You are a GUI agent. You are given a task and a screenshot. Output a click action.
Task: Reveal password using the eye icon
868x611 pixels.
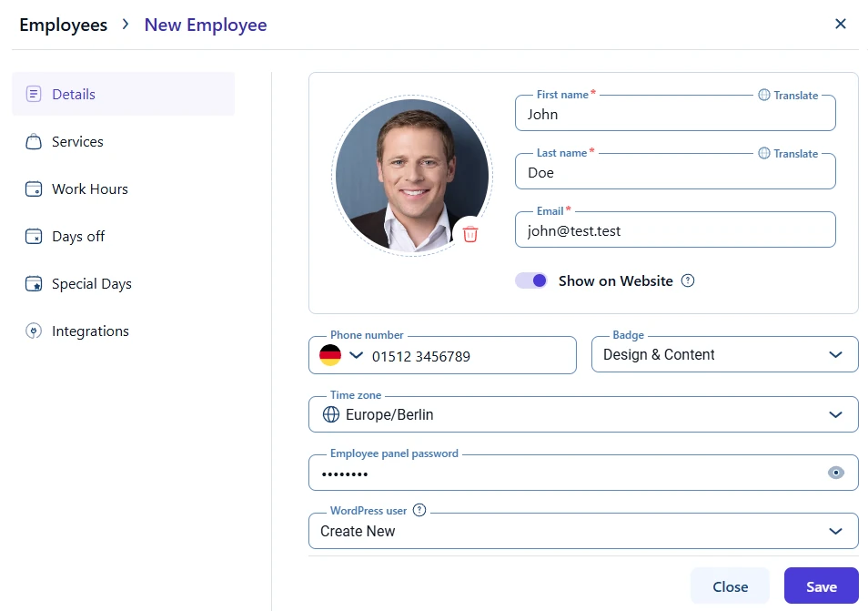tap(836, 473)
